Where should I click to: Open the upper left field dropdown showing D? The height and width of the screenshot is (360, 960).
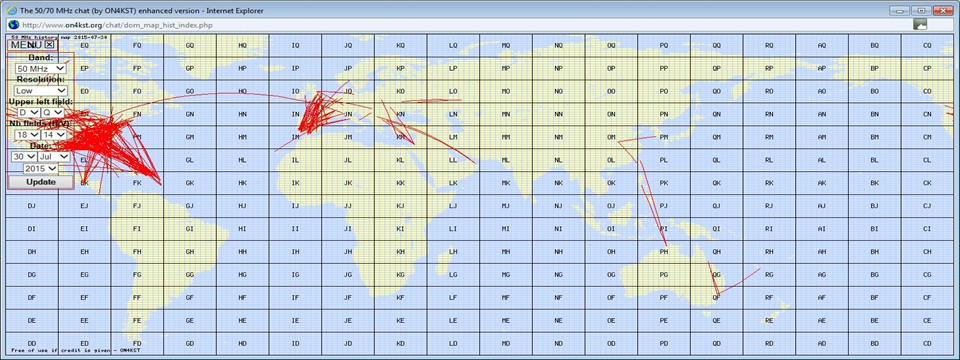(x=28, y=113)
